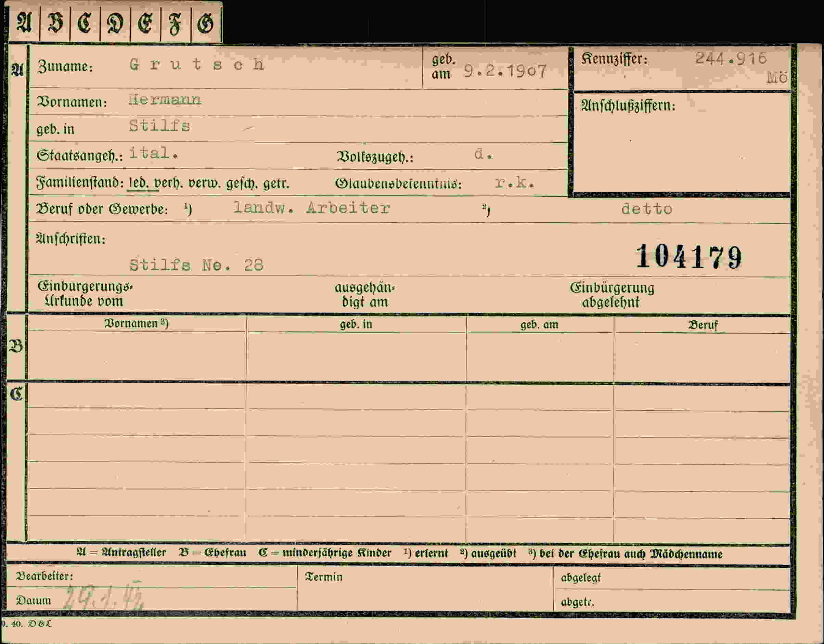The height and width of the screenshot is (644, 824).
Task: Click the 'Anschriften:' label
Action: (70, 239)
